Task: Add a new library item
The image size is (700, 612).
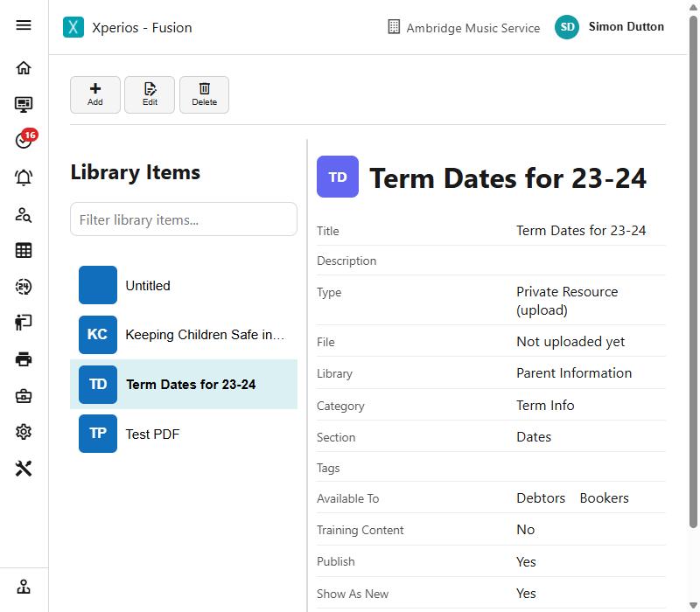Action: coord(95,94)
